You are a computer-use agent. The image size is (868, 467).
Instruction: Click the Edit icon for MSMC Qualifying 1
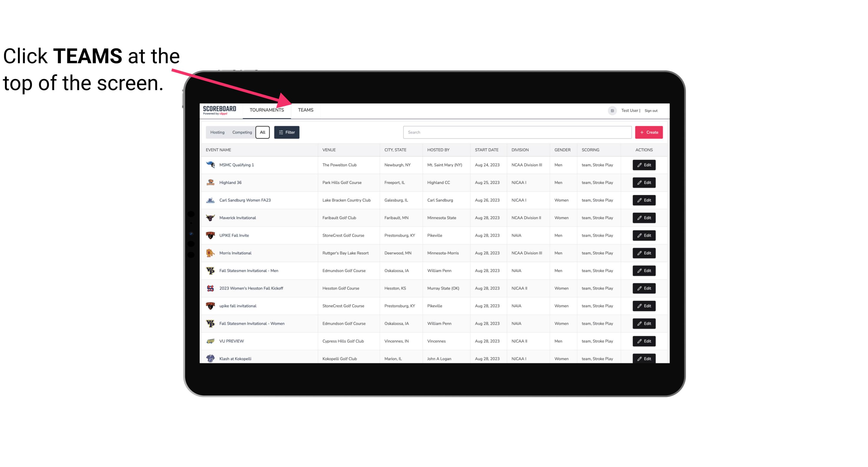pyautogui.click(x=644, y=165)
